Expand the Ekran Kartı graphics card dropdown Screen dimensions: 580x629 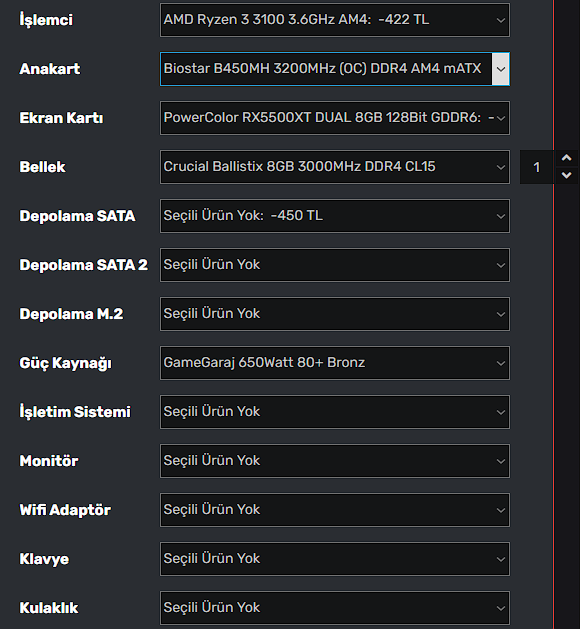tap(335, 118)
